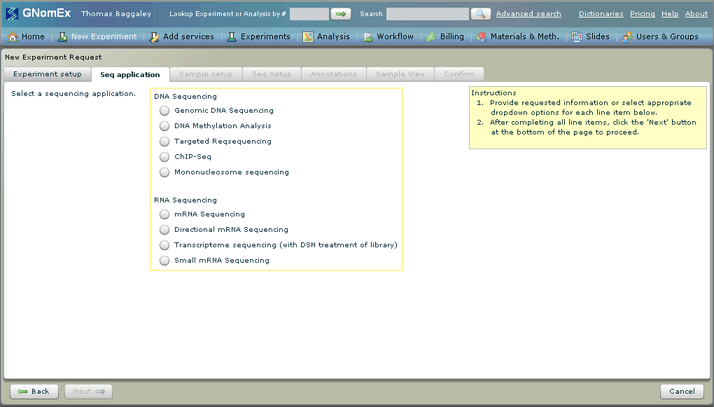The height and width of the screenshot is (407, 714).
Task: Click the Billing money icon
Action: (431, 37)
